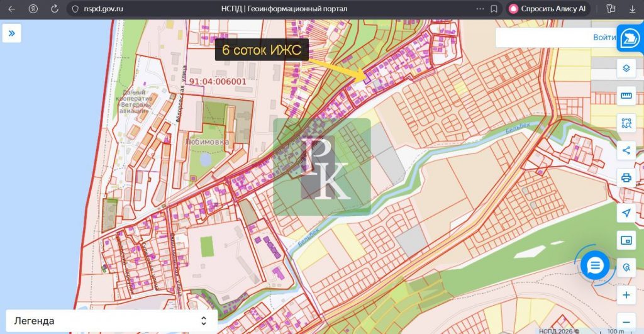Expand the Легенда legend panel
The width and height of the screenshot is (644, 334).
111,321
